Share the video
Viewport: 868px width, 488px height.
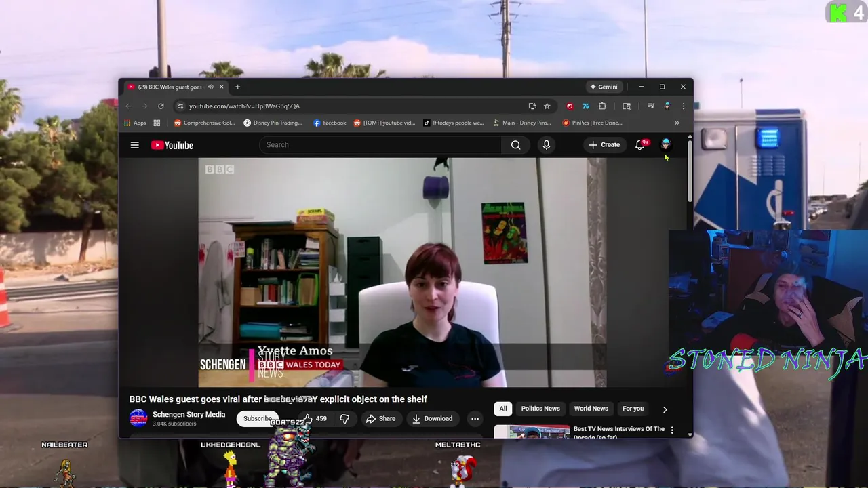380,418
